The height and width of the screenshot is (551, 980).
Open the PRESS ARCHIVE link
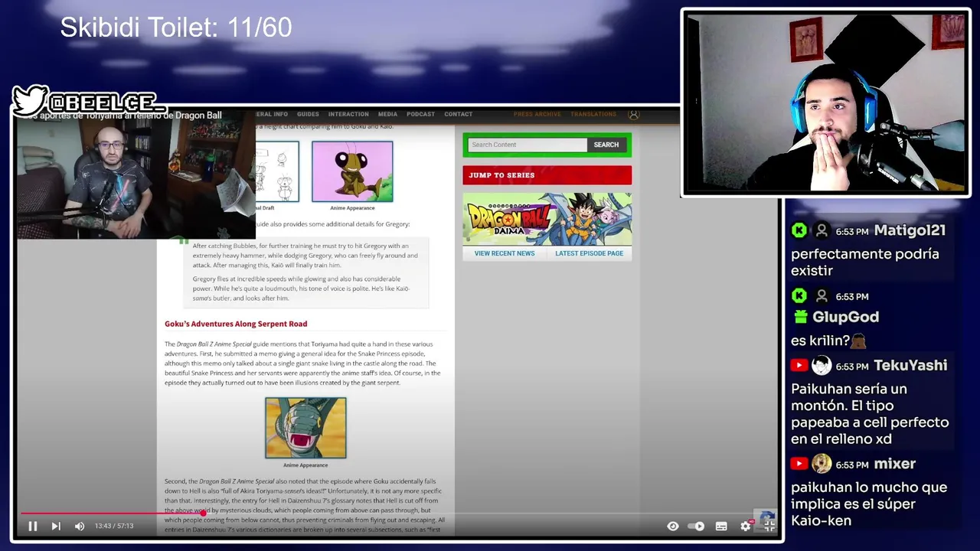click(537, 114)
